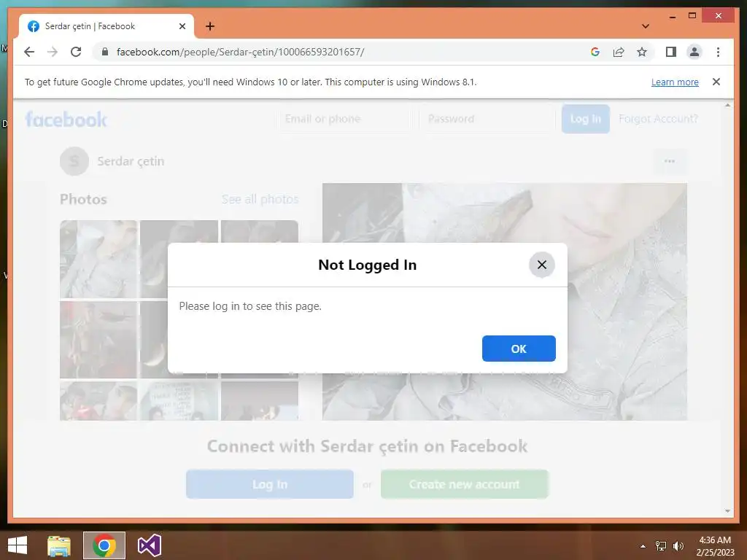Click Chrome icon in taskbar
Screen dimensions: 747x560
pyautogui.click(x=104, y=545)
